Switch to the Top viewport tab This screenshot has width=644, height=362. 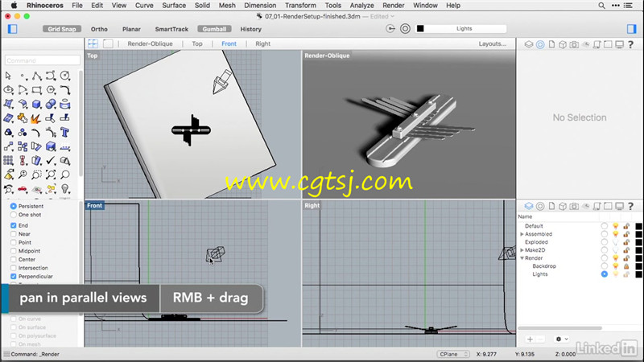[x=197, y=43]
